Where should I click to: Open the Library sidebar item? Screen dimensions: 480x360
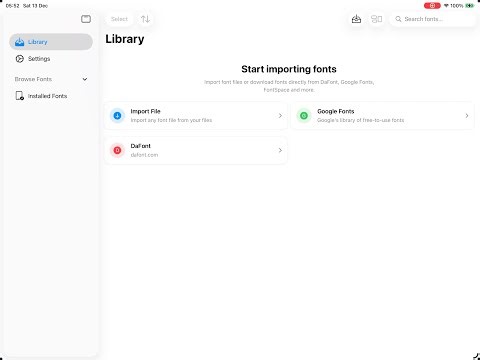[x=51, y=42]
